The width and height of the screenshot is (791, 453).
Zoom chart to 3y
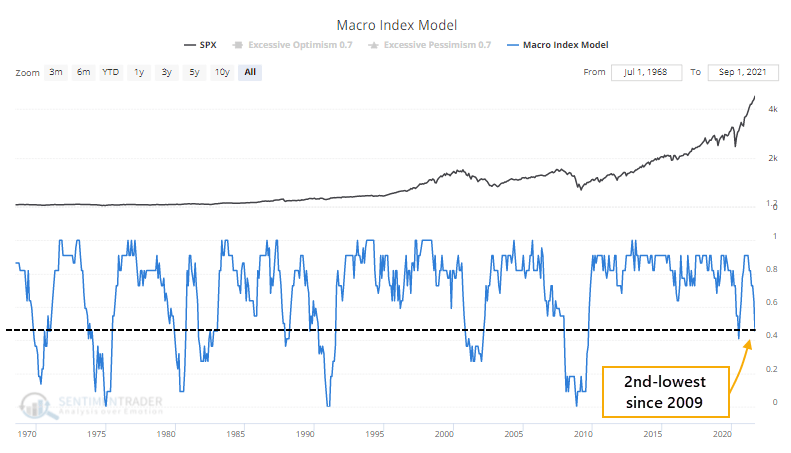tap(166, 72)
